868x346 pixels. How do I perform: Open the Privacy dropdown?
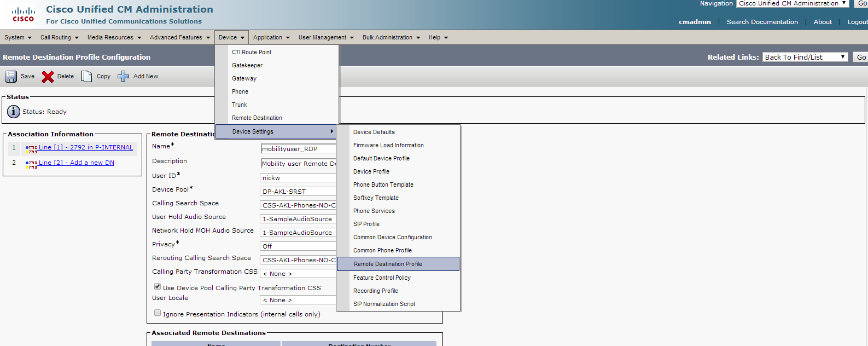tap(298, 246)
